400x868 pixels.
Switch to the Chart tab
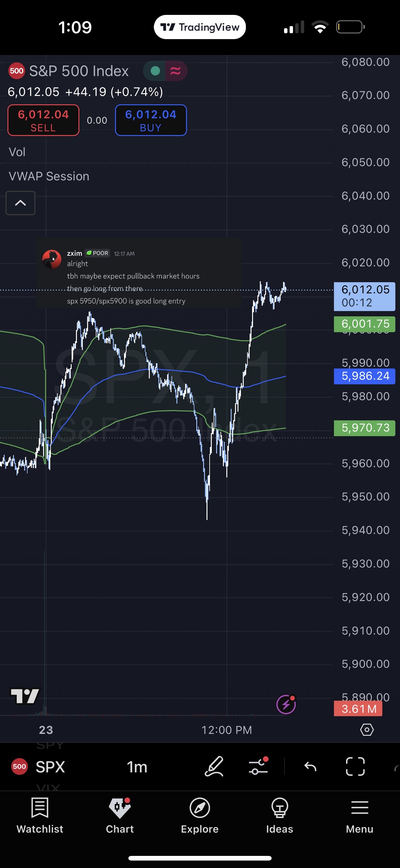point(120,816)
